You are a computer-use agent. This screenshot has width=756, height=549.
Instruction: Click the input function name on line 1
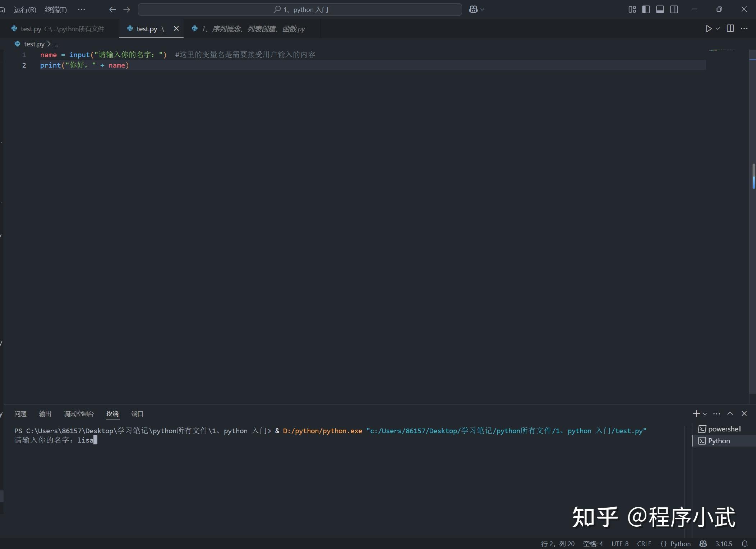pos(79,55)
